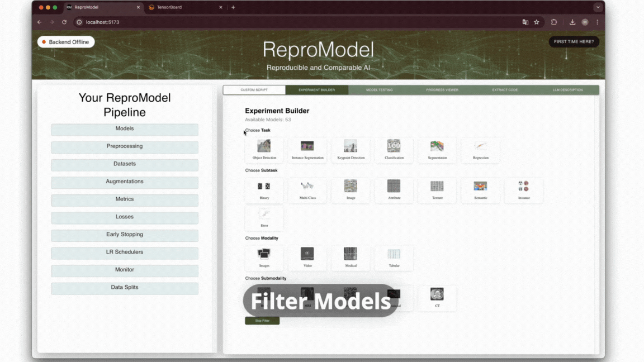Open the browser downloads icon
Screen dimensions: 644x362
[572, 22]
